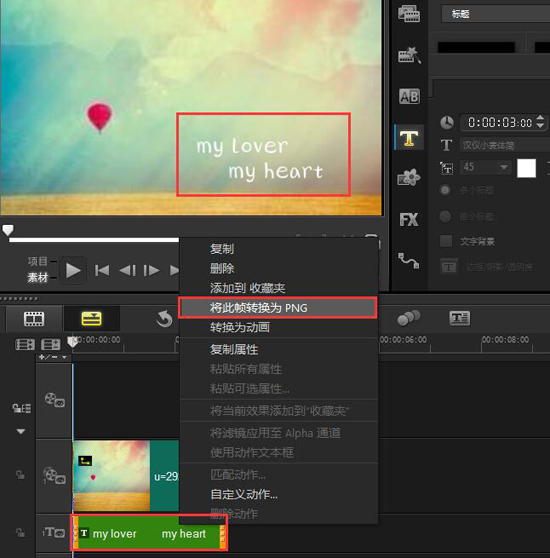Select the 多个标题 radio button
This screenshot has width=550, height=558.
point(445,190)
